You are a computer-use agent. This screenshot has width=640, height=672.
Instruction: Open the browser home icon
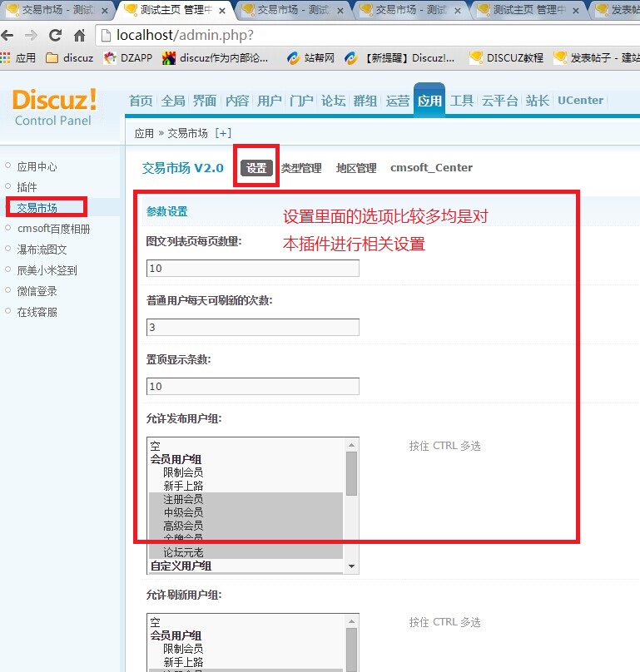coord(79,35)
